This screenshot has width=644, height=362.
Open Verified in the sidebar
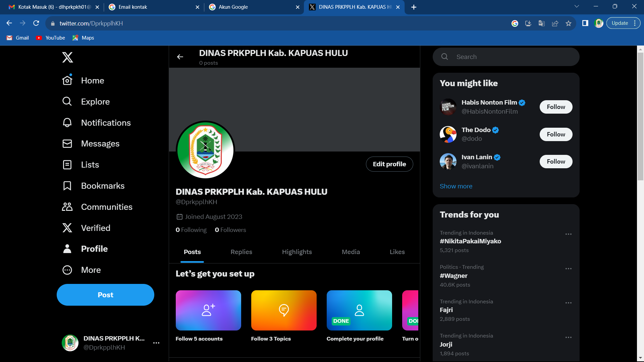coord(86,228)
